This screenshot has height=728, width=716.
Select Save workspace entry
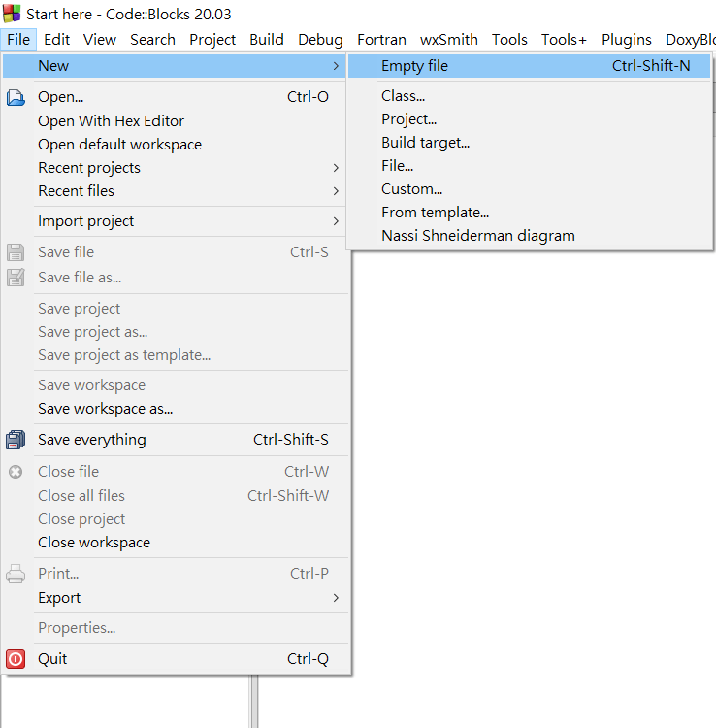coord(175,385)
